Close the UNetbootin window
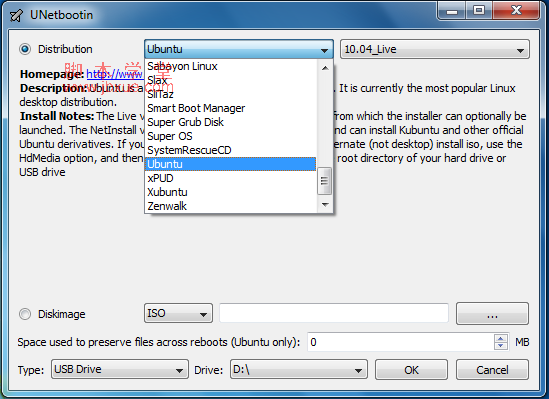 click(516, 11)
